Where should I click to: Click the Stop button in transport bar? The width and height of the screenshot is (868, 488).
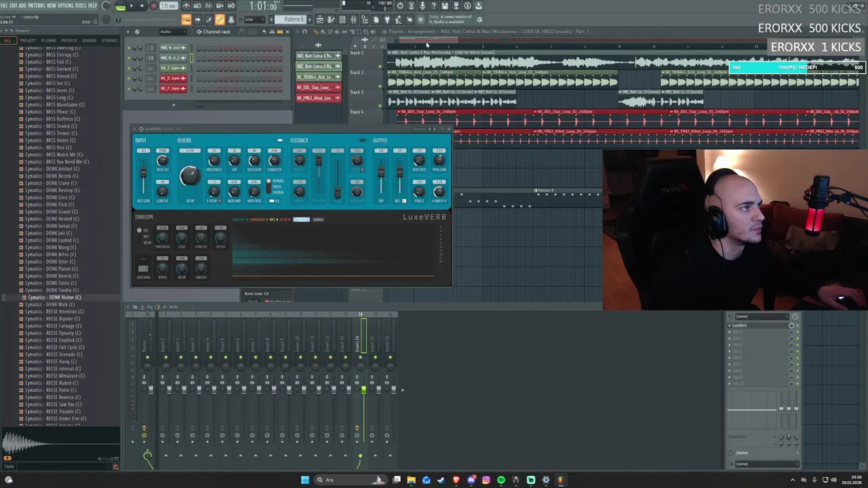pos(142,6)
